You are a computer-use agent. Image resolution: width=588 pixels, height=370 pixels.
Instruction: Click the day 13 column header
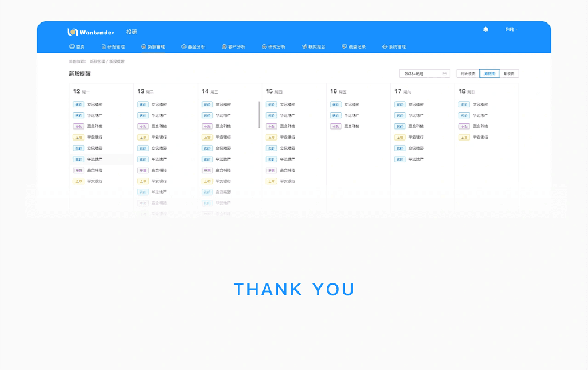(x=145, y=91)
